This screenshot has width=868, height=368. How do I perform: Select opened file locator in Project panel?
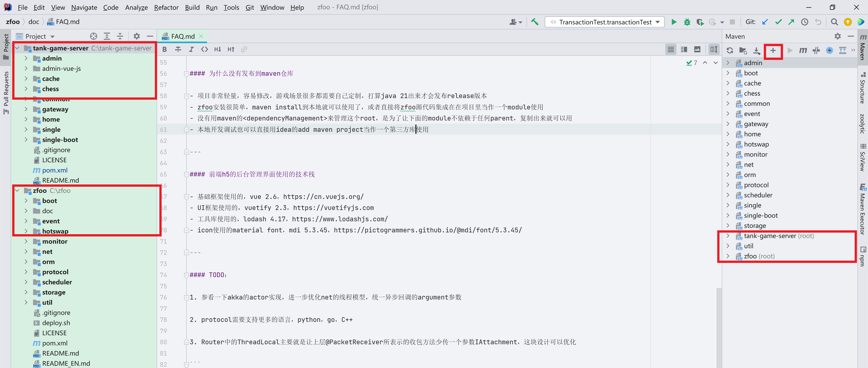pyautogui.click(x=94, y=36)
